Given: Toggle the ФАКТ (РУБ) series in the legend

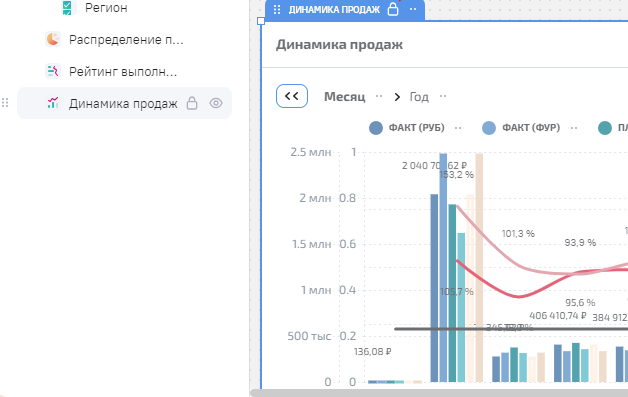Looking at the screenshot, I should [417, 128].
